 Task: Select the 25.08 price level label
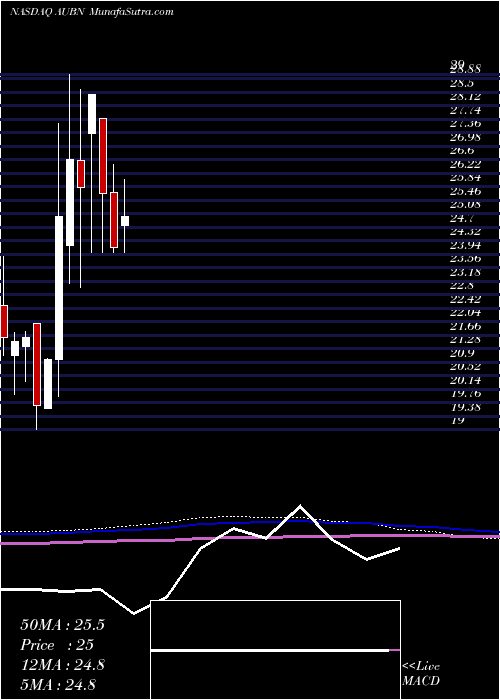[465, 204]
